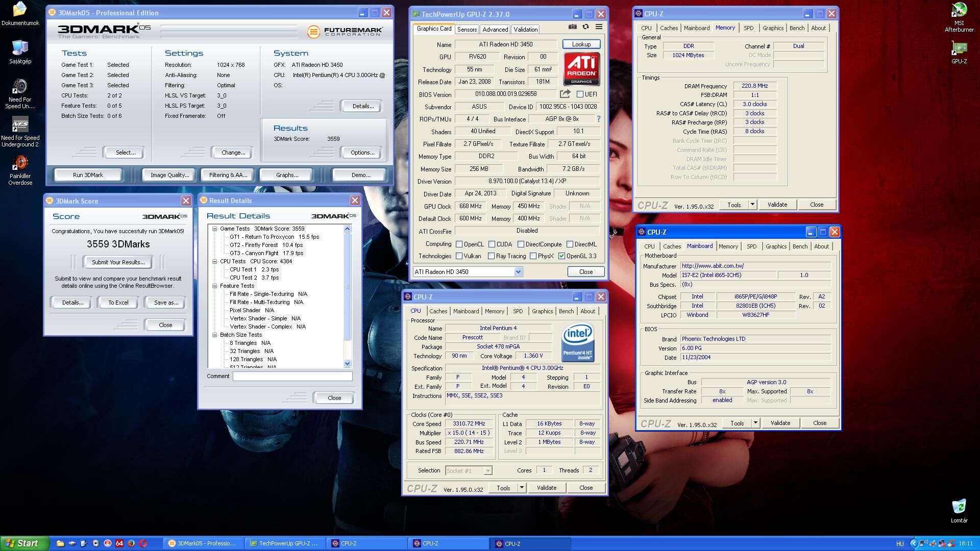
Task: Toggle the Vulkan checkbox
Action: [459, 256]
